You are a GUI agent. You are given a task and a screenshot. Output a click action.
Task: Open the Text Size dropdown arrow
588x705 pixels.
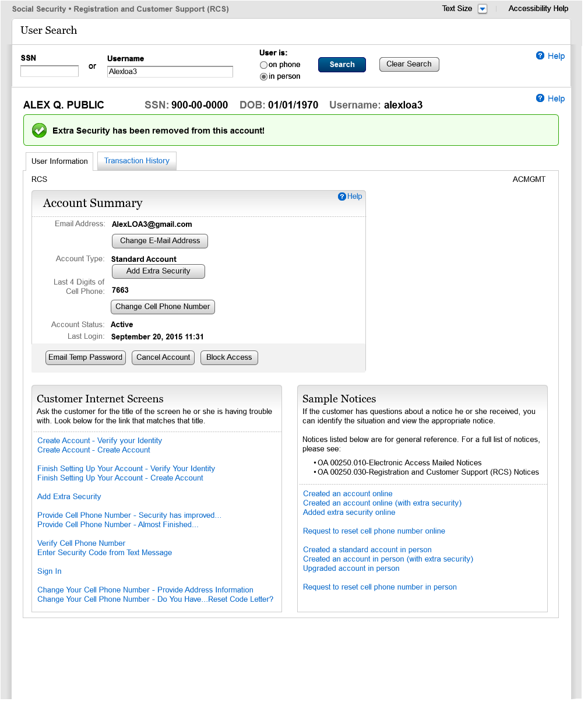coord(482,9)
